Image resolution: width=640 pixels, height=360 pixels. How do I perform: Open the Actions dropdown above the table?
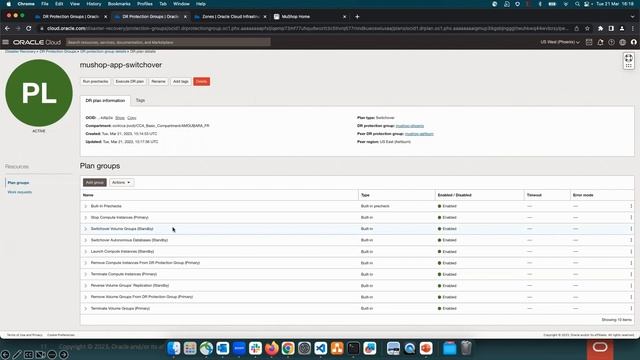(121, 182)
